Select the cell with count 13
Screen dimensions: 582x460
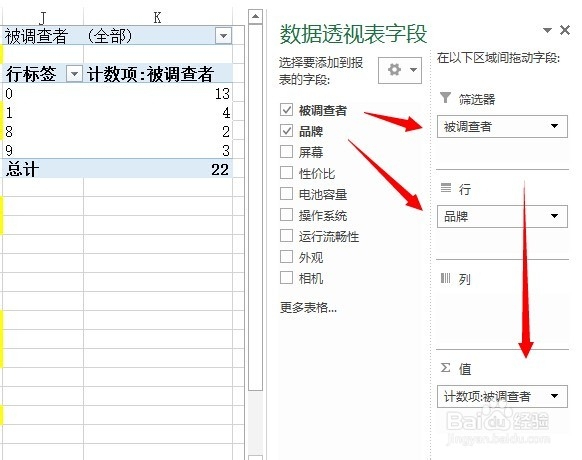(x=158, y=93)
